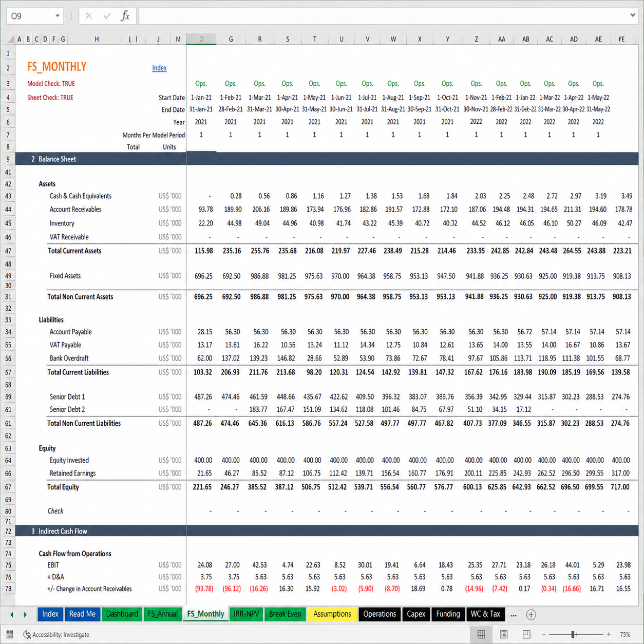Click the 1-Jan-21 start date cell
644x644 pixels.
coord(201,98)
